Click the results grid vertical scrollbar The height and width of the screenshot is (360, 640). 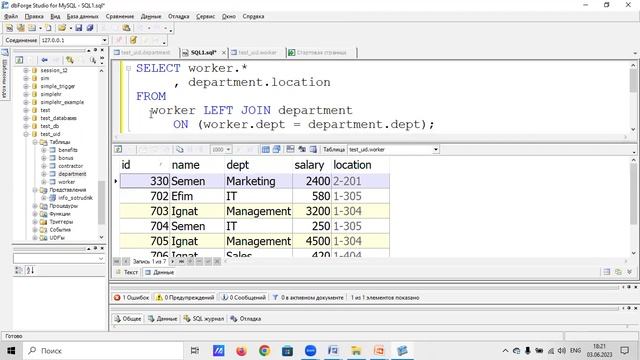click(633, 207)
